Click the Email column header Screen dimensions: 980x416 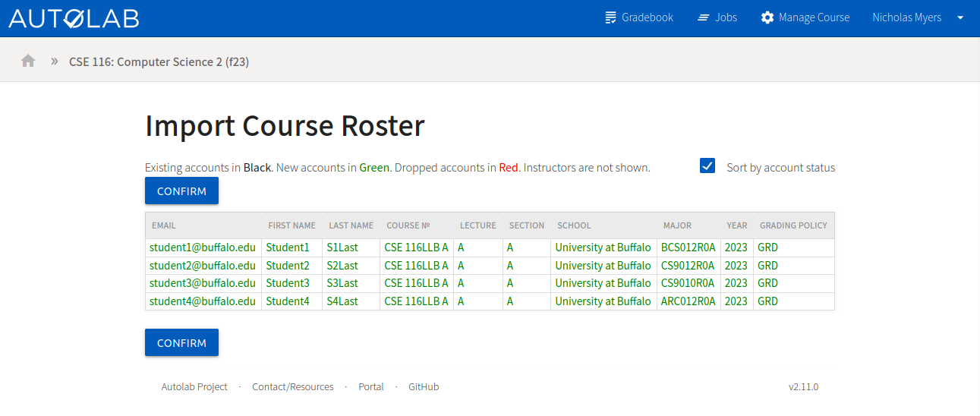[x=203, y=225]
